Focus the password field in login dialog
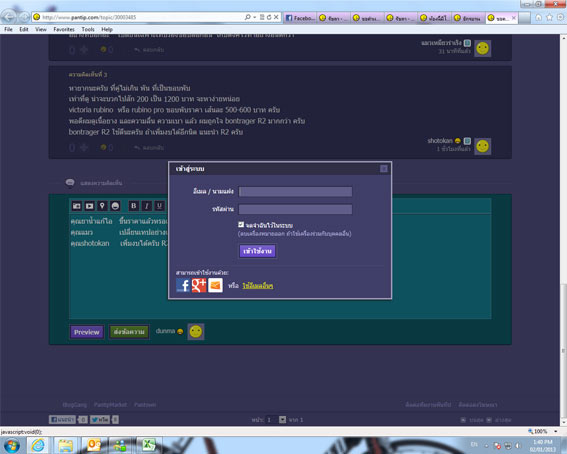This screenshot has width=567, height=454. [295, 209]
